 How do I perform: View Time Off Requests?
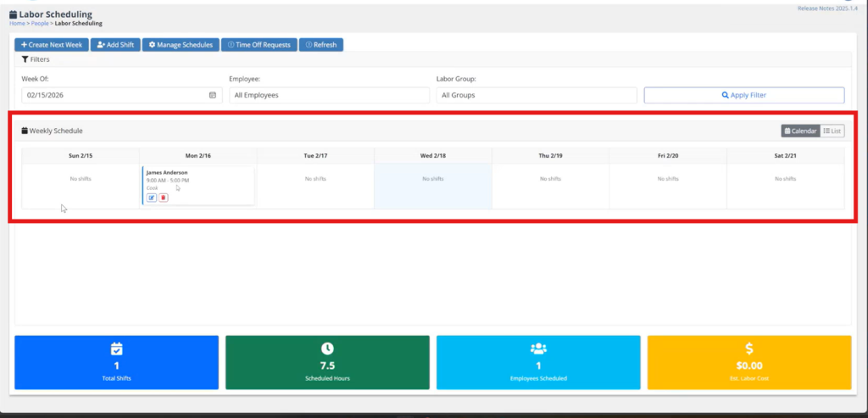pyautogui.click(x=260, y=44)
